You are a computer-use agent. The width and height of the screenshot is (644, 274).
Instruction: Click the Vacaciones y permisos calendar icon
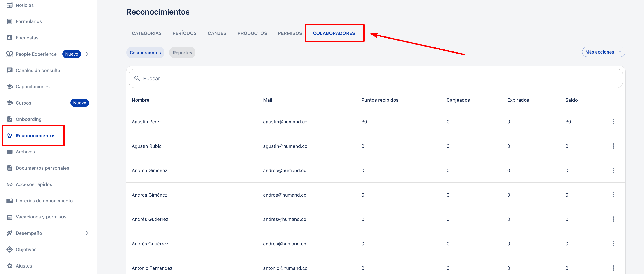(9, 217)
